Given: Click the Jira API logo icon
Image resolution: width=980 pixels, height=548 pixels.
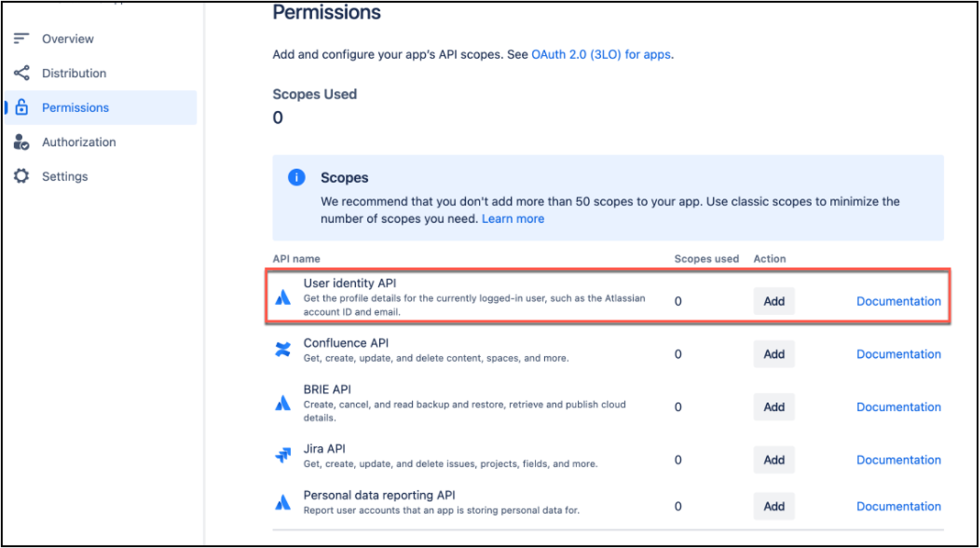Looking at the screenshot, I should [283, 455].
